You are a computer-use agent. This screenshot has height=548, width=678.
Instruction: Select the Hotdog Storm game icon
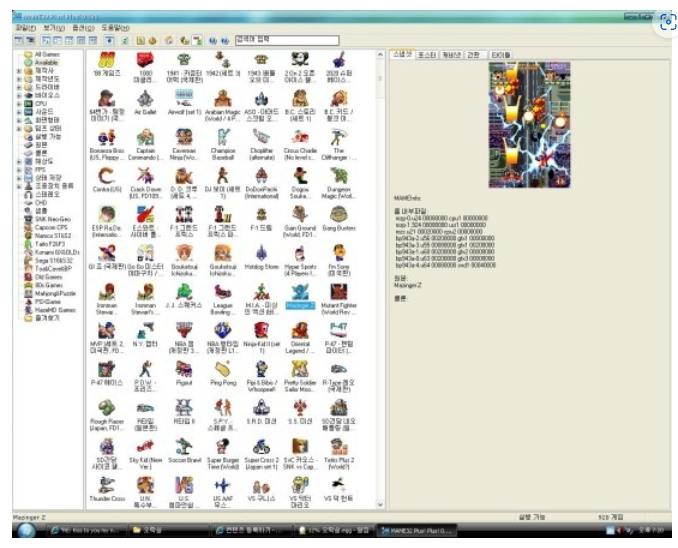[262, 257]
